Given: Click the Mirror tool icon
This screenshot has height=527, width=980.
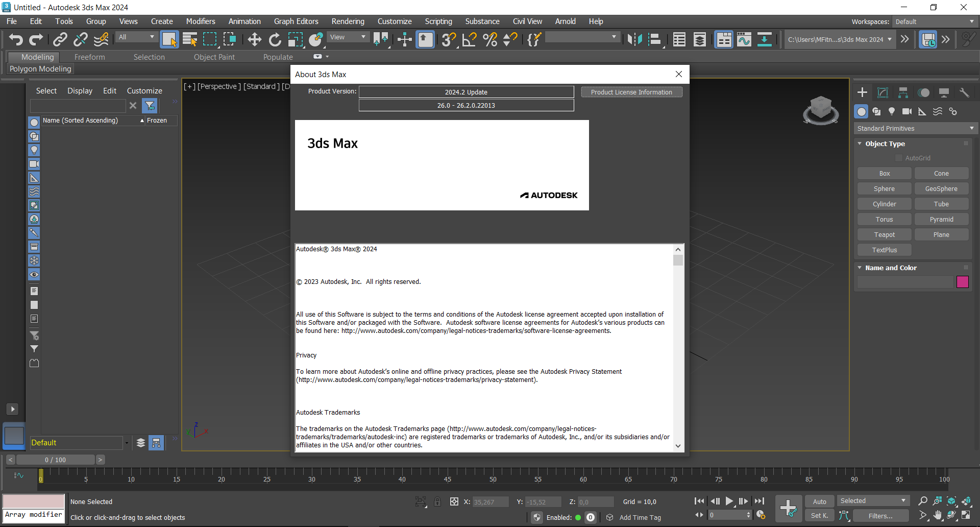Looking at the screenshot, I should [x=634, y=39].
